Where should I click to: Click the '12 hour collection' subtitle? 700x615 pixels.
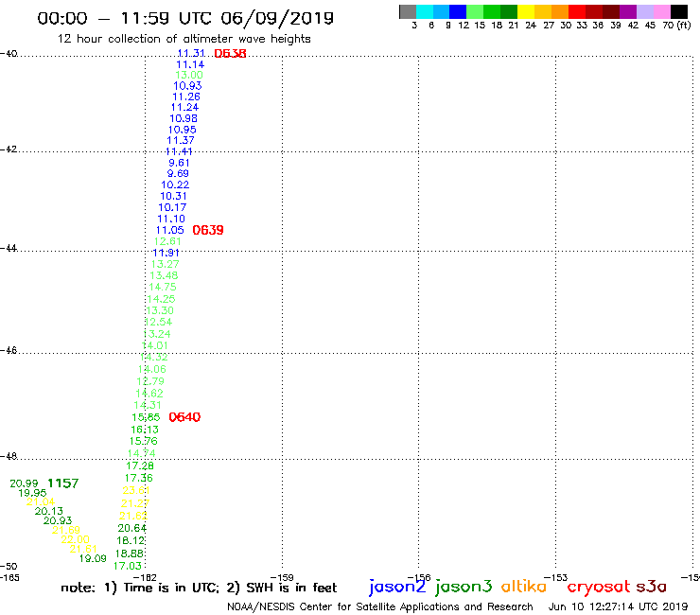[184, 39]
